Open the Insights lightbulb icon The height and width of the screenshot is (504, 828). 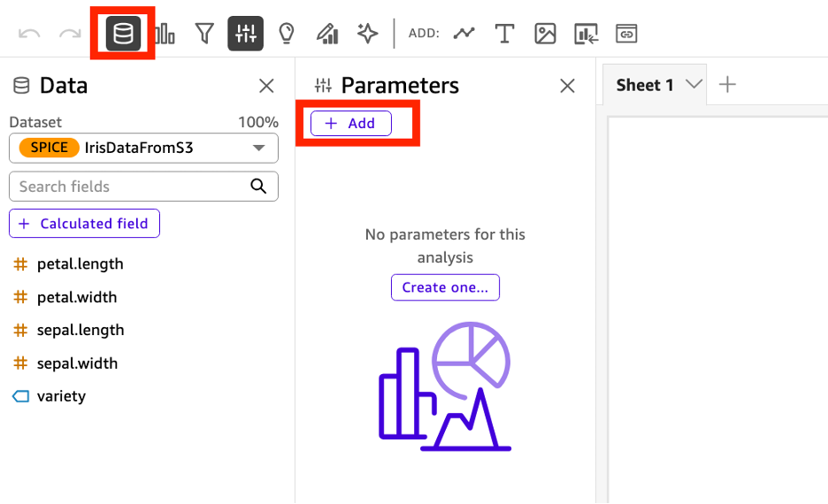[x=286, y=34]
